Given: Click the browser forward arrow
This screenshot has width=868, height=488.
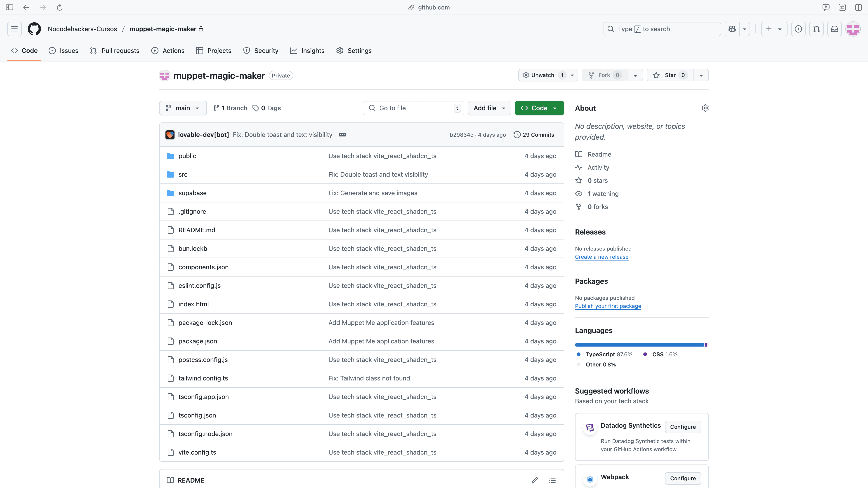Looking at the screenshot, I should point(43,7).
